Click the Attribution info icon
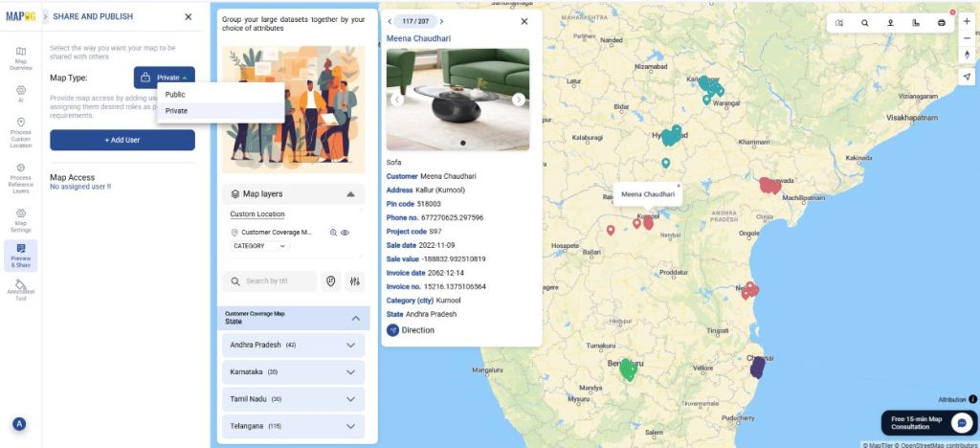 [x=972, y=399]
